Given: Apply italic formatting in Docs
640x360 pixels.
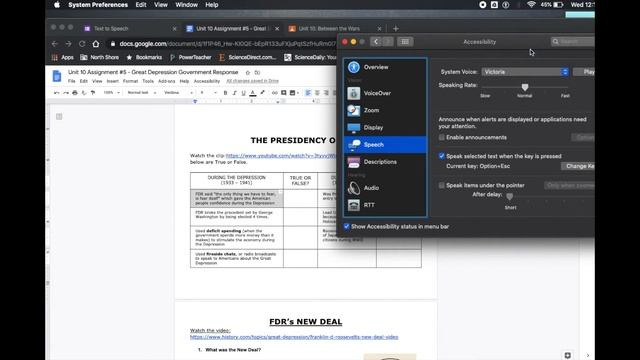Looking at the screenshot, I should (234, 93).
